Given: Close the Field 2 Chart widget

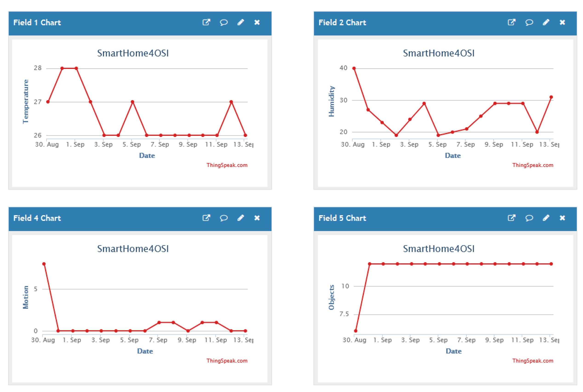Looking at the screenshot, I should point(562,23).
